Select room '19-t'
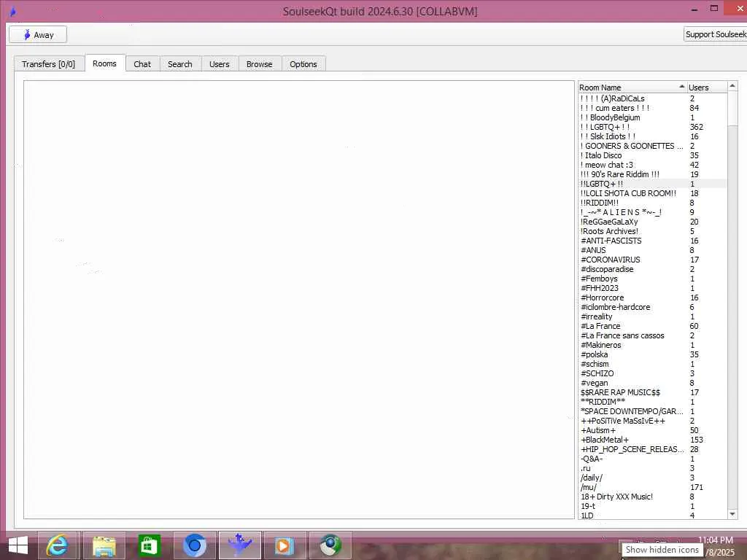Image resolution: width=747 pixels, height=560 pixels. point(652,506)
